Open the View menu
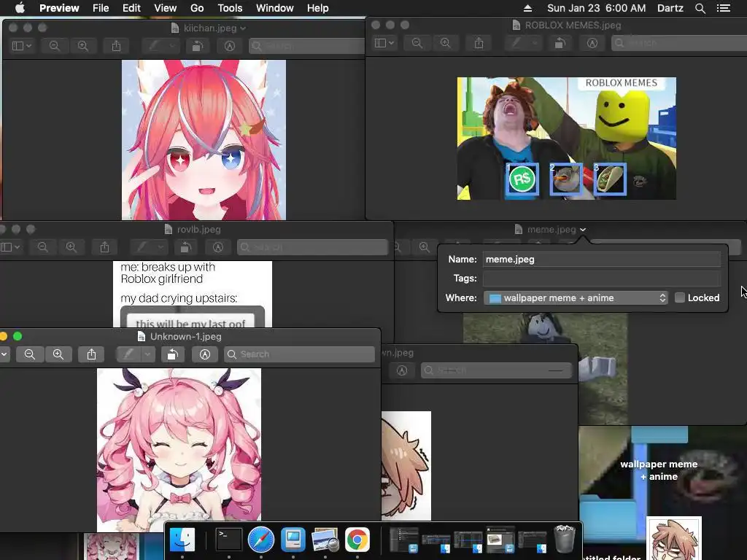 pos(166,8)
